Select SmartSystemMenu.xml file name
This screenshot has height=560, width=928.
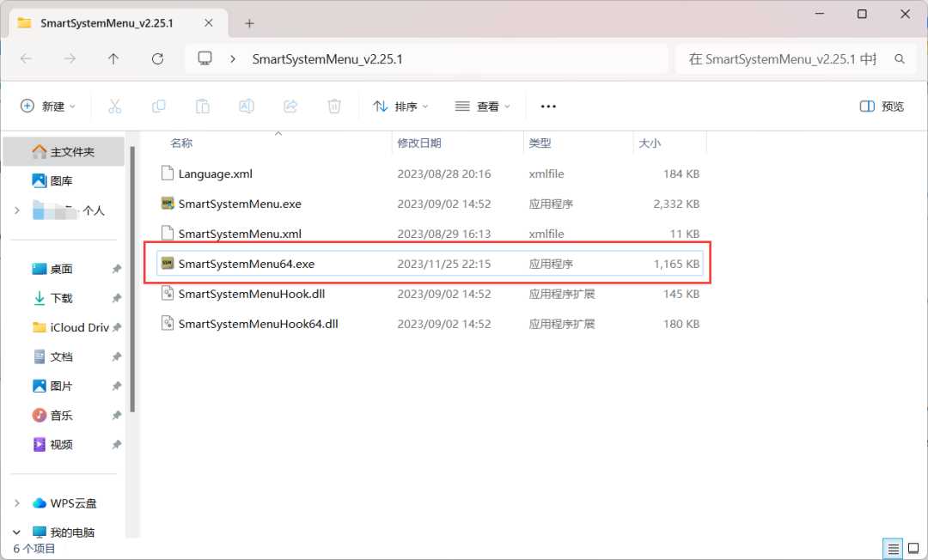[x=240, y=234]
